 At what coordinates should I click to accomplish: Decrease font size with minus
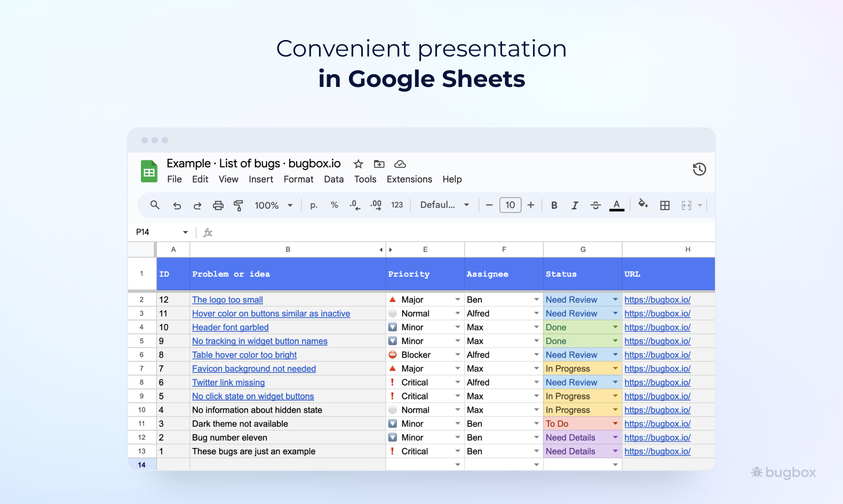[x=489, y=205]
